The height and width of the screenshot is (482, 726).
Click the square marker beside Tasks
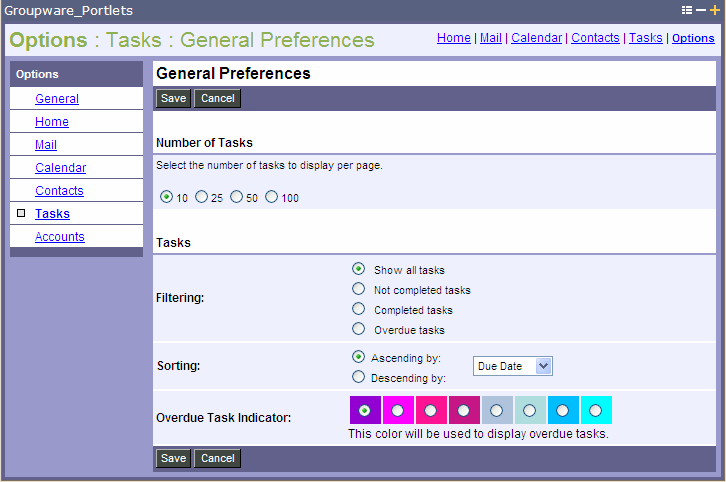tap(21, 213)
